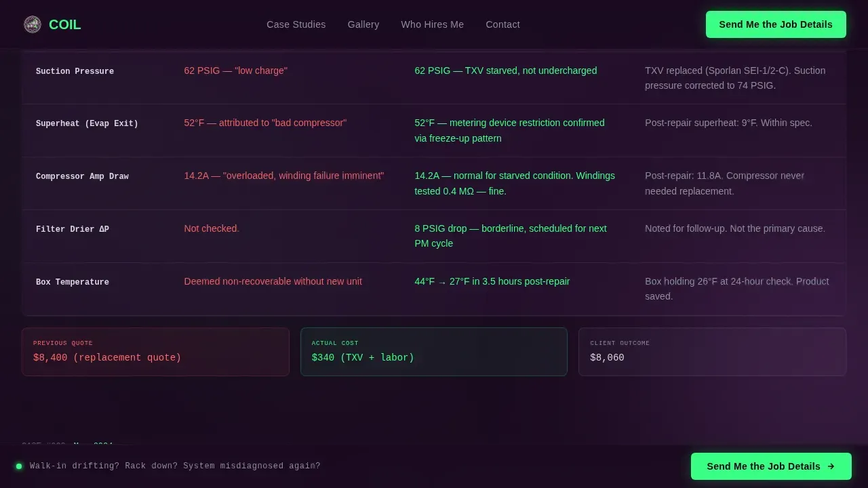
Task: Open the Gallery nav item
Action: pyautogui.click(x=363, y=24)
